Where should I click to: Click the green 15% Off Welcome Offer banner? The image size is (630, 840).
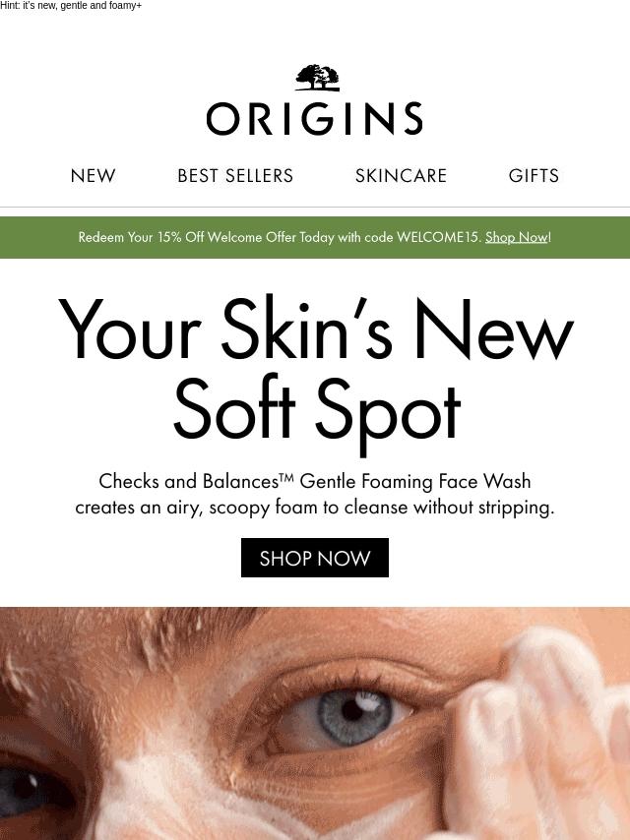[315, 237]
